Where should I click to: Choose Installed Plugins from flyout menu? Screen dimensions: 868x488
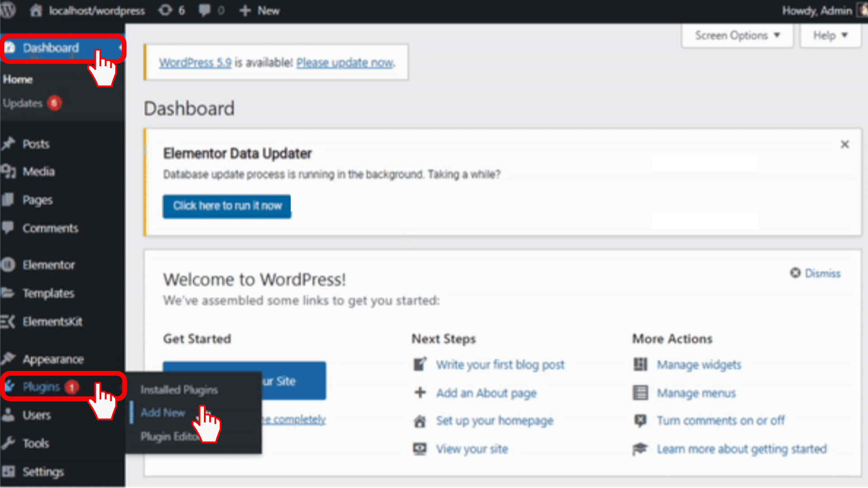click(x=179, y=389)
